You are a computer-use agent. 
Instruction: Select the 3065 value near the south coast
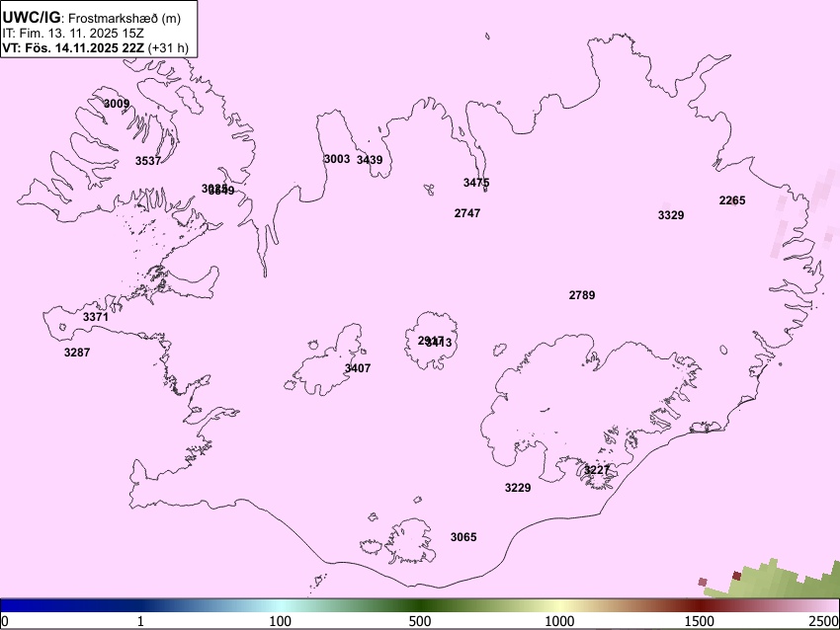coord(463,537)
